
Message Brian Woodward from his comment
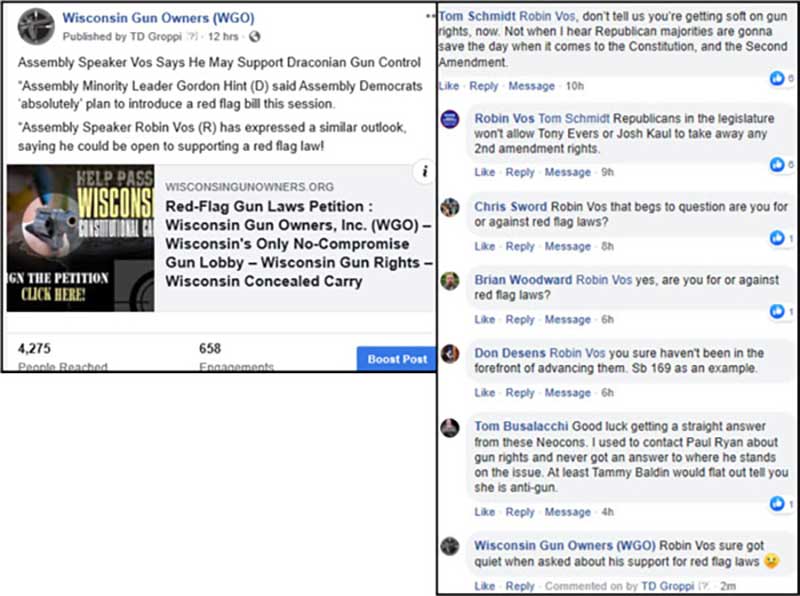tap(567, 319)
